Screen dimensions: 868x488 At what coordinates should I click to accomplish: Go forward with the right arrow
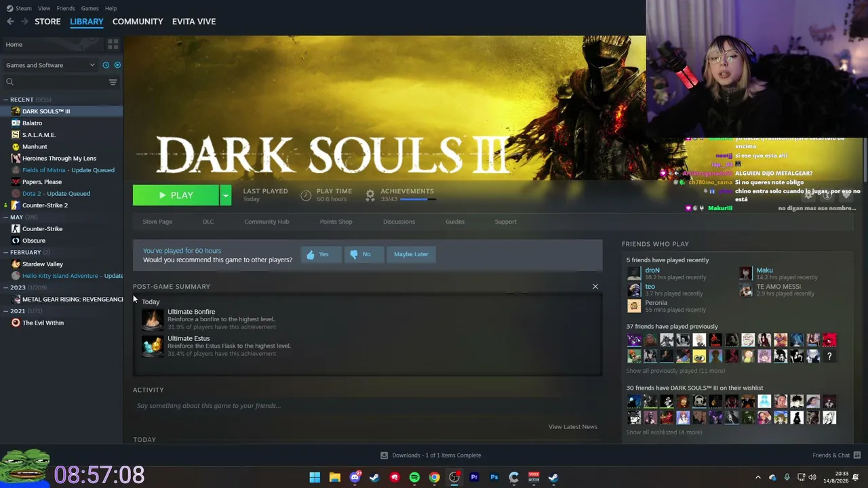pos(24,22)
